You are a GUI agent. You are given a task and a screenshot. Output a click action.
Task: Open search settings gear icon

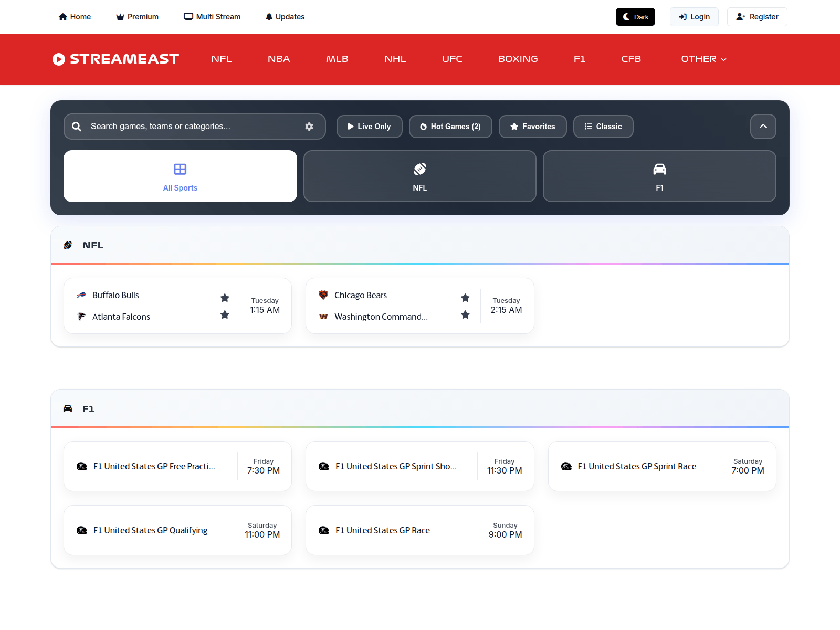point(309,127)
